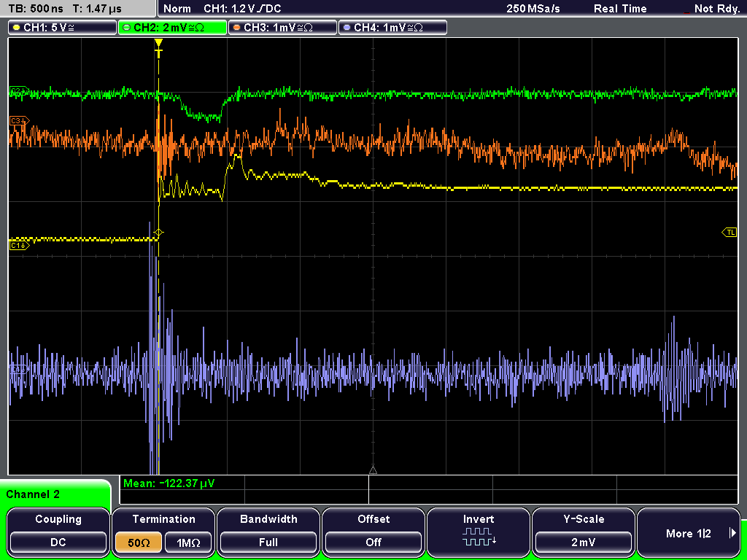747x560 pixels.
Task: Click the Not Rdy. status indicator
Action: 716,9
